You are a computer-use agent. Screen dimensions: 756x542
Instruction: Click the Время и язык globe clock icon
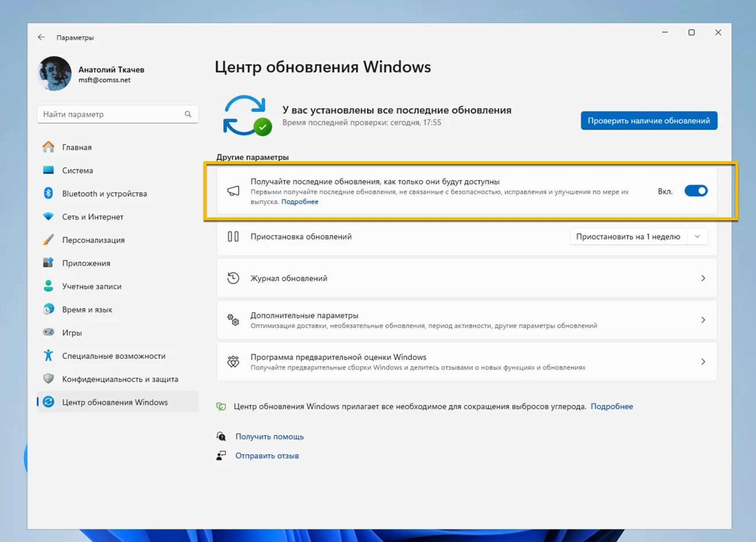coord(49,309)
